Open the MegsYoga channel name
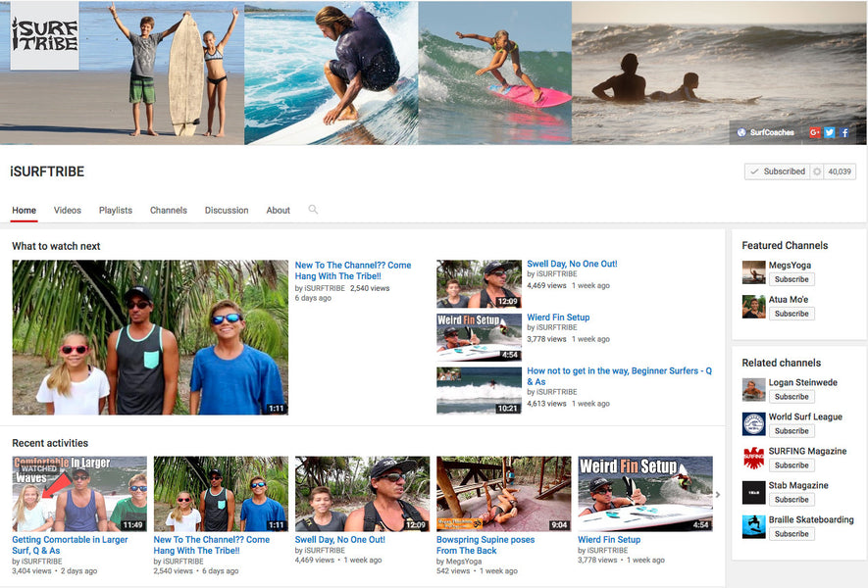This screenshot has height=588, width=868. pos(790,265)
